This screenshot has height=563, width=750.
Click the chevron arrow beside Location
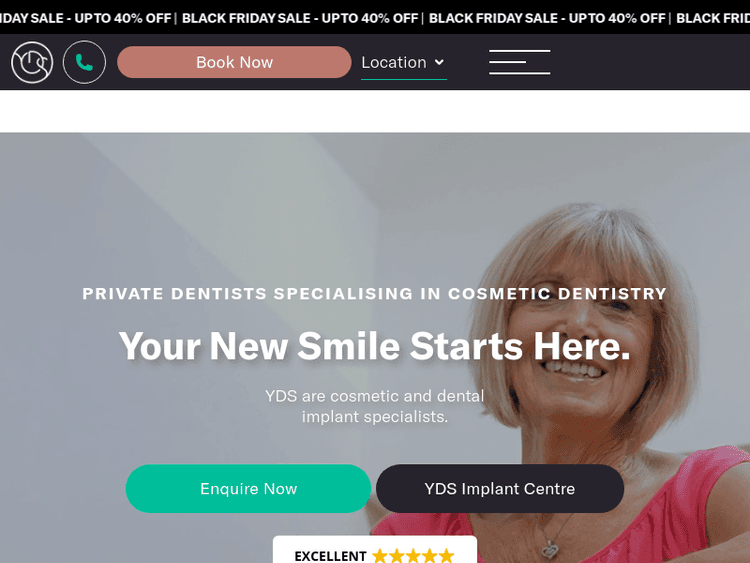(x=439, y=62)
